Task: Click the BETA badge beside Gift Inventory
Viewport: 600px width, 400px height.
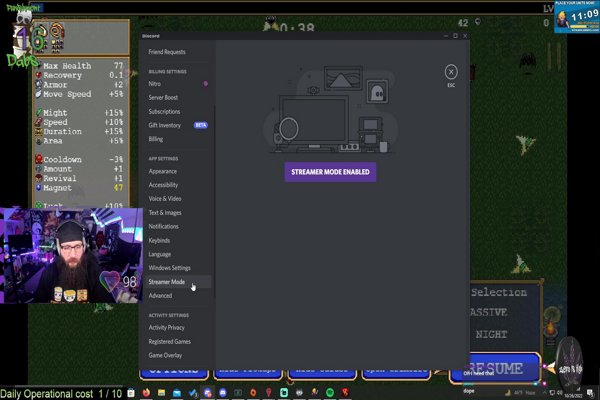Action: (x=201, y=125)
